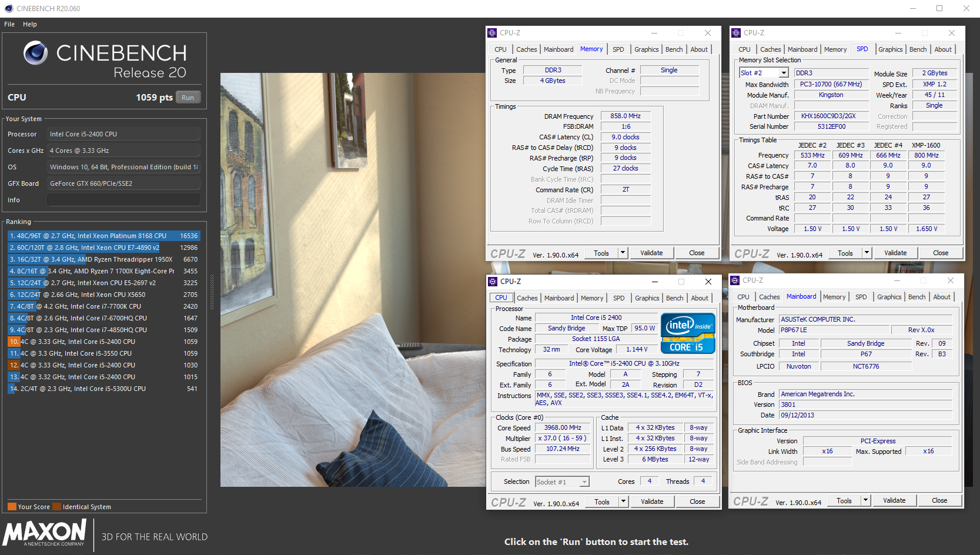Screen dimensions: 980x555
Task: Expand Tools arrow in the CPU-Z CPU window
Action: [623, 501]
